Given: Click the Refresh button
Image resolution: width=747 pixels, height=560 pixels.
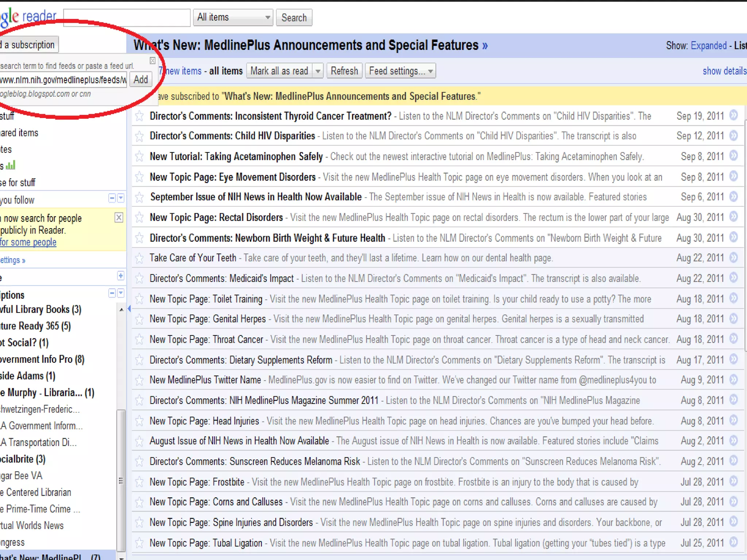Looking at the screenshot, I should (344, 71).
